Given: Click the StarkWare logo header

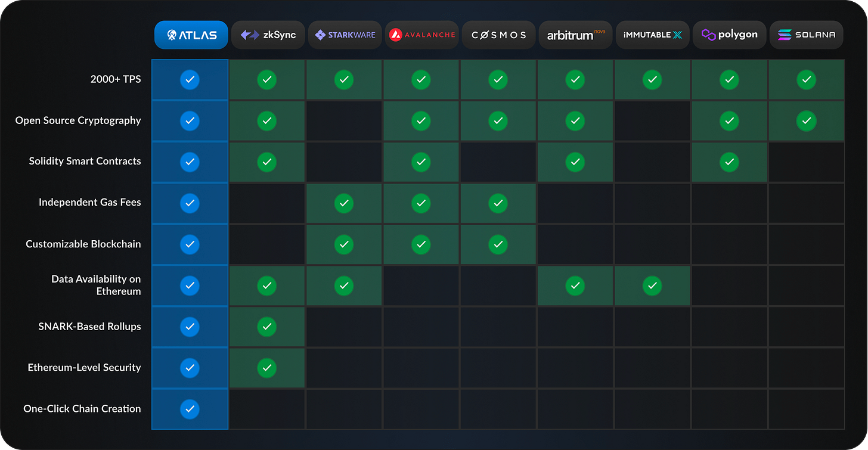Looking at the screenshot, I should (x=344, y=35).
